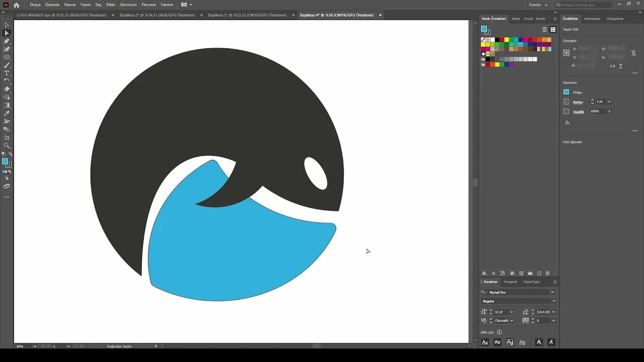The width and height of the screenshot is (644, 362).
Task: Delete swatch with trash icon
Action: 547,273
